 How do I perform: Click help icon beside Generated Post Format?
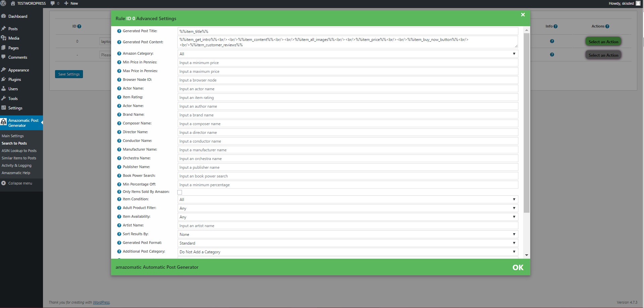pyautogui.click(x=119, y=243)
